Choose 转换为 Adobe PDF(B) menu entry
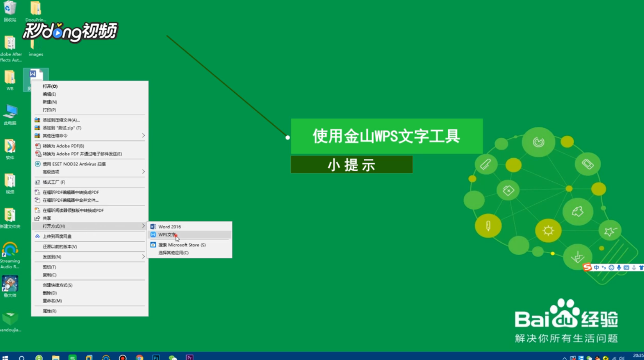Viewport: 644px width, 360px height. 90,146
